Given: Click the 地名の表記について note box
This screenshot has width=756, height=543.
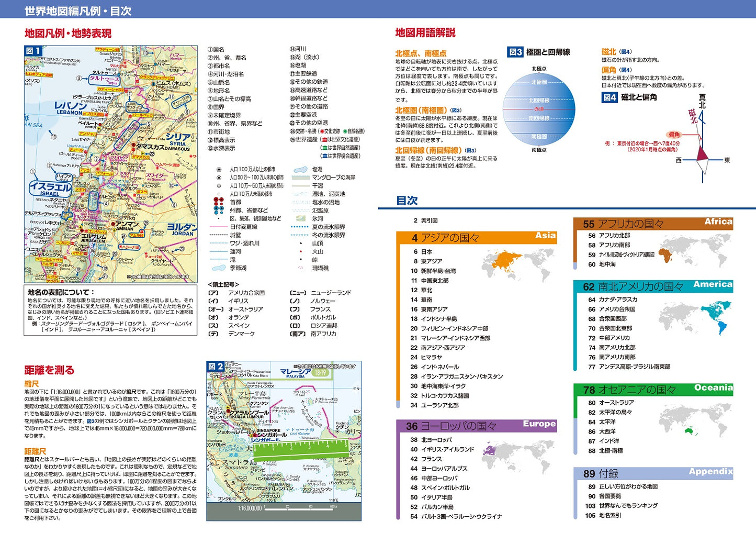Looking at the screenshot, I should click(110, 311).
